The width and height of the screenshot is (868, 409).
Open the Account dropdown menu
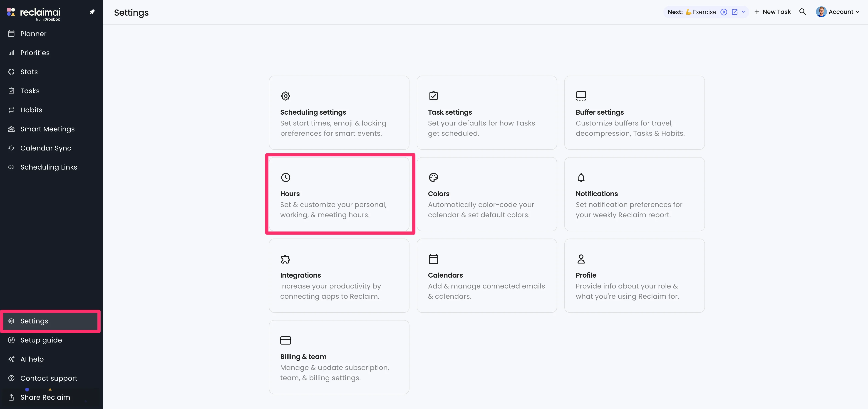[x=838, y=12]
